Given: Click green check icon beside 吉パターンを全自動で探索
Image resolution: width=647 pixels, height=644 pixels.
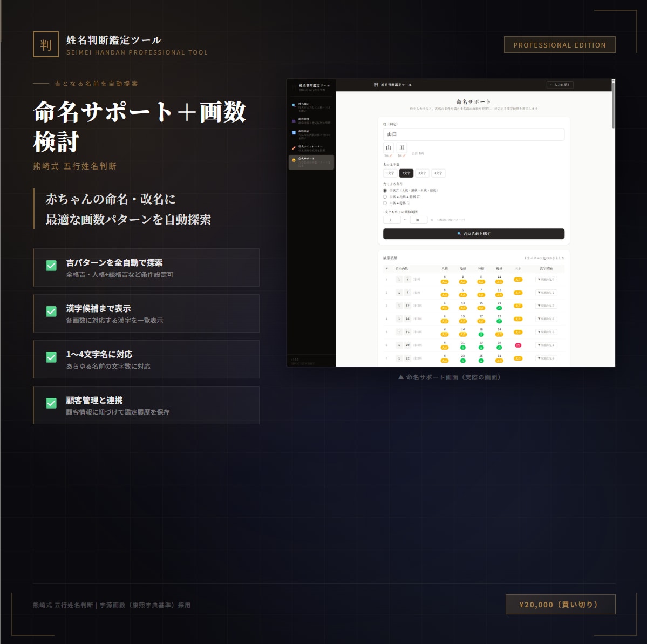Looking at the screenshot, I should (x=51, y=266).
